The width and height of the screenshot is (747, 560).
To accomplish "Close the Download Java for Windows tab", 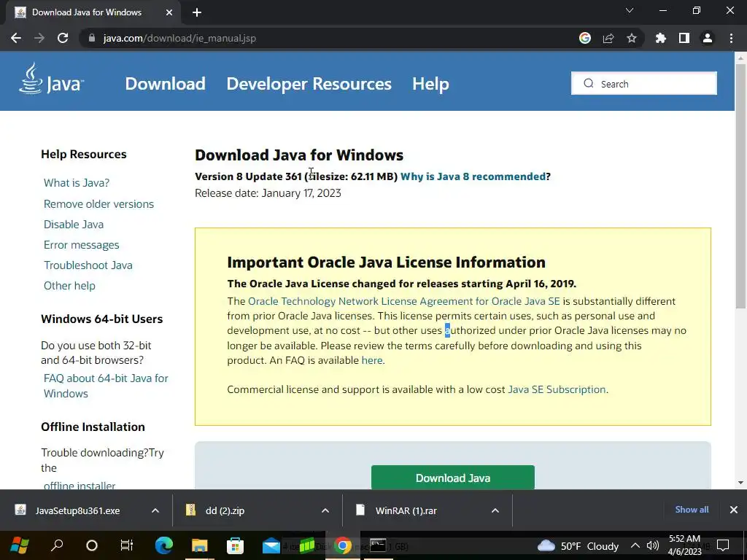I will coord(169,12).
